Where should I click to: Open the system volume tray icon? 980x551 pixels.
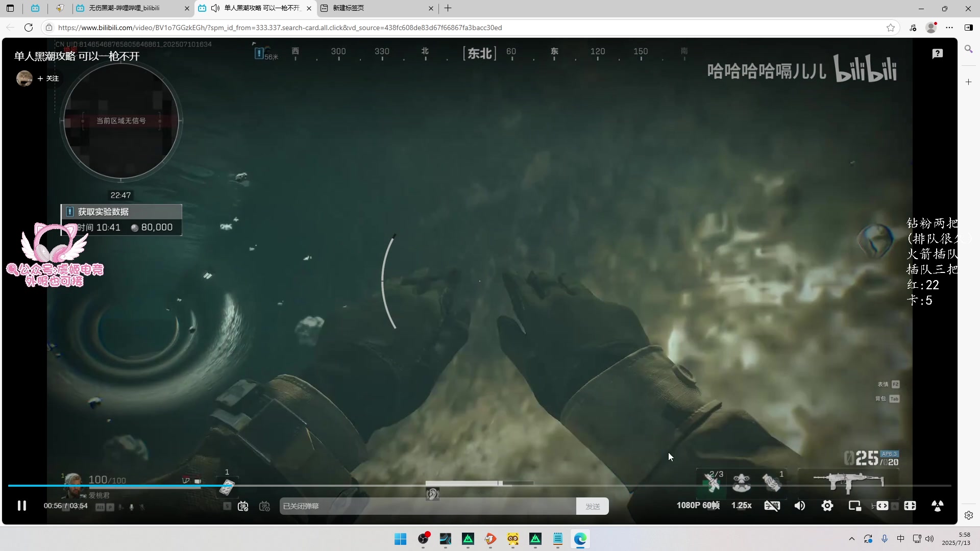tap(929, 539)
